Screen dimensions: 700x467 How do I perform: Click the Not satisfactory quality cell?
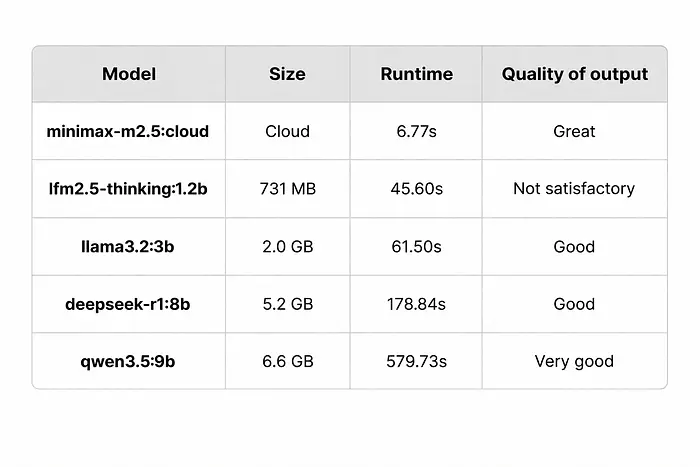pos(574,189)
